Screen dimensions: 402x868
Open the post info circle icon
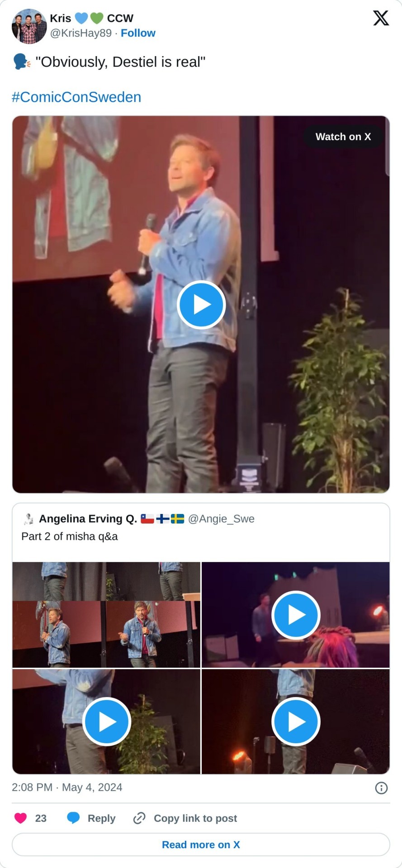[x=381, y=788]
